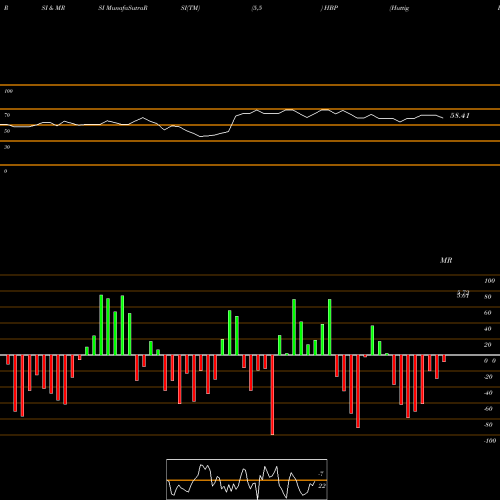Viewport: 500px width, 500px height.
Task: Click the 30 level label on RSI chart
Action: [x=7, y=147]
